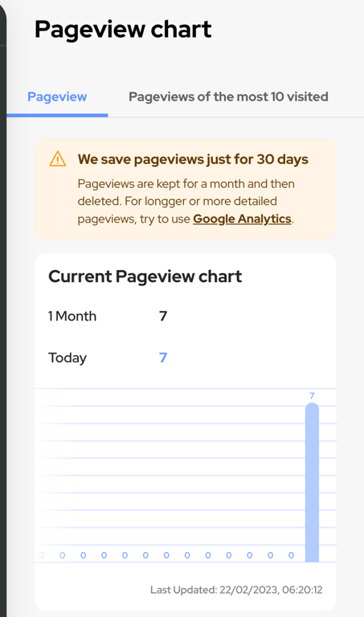Click the dark sidebar strip at left
Image resolution: width=364 pixels, height=617 pixels.
coord(3,308)
